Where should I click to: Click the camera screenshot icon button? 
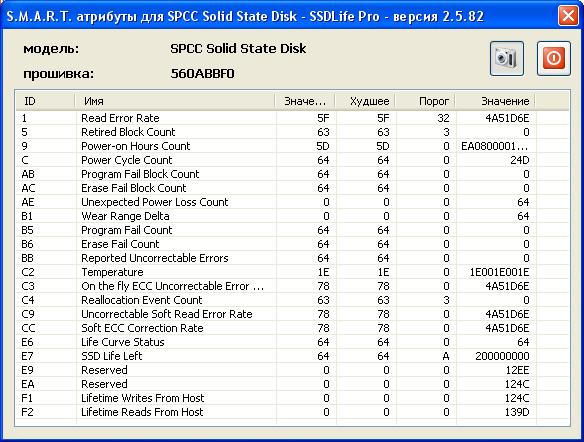(x=507, y=58)
